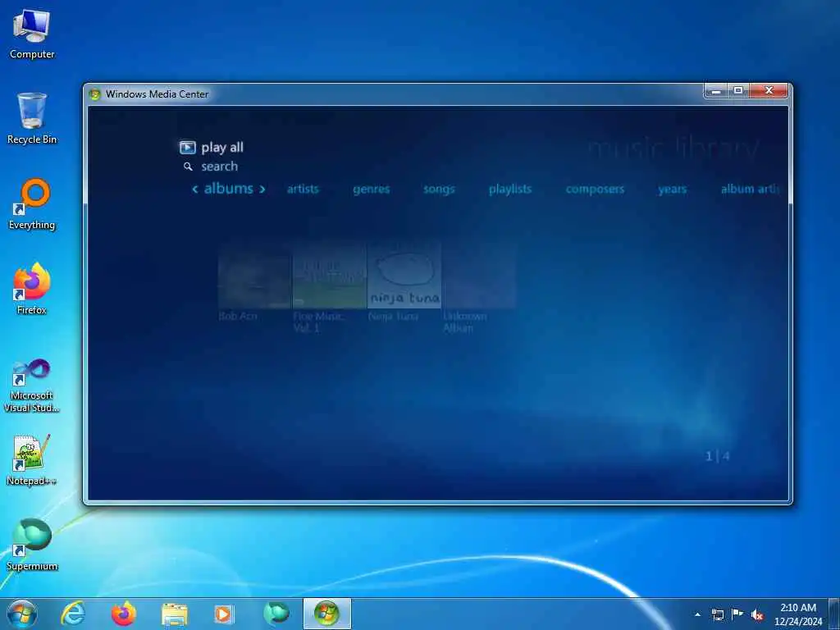Screen dimensions: 840x630
Task: Switch to the genres view
Action: 372,189
